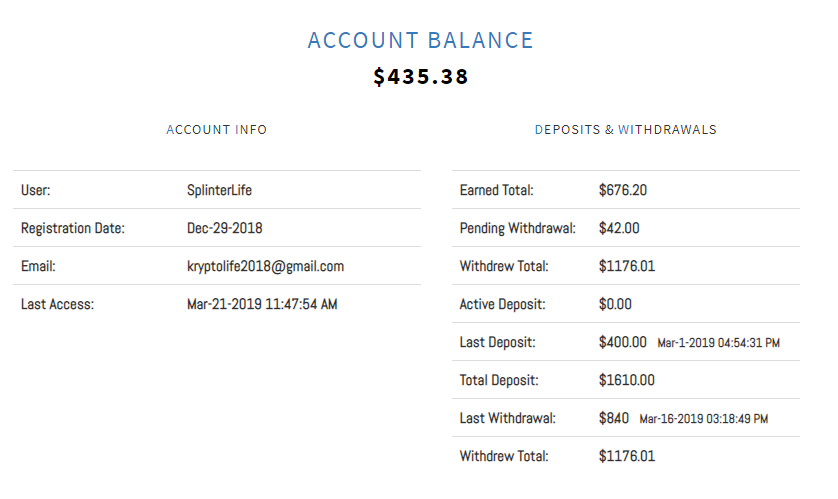Select the username SplinterLife

click(219, 190)
